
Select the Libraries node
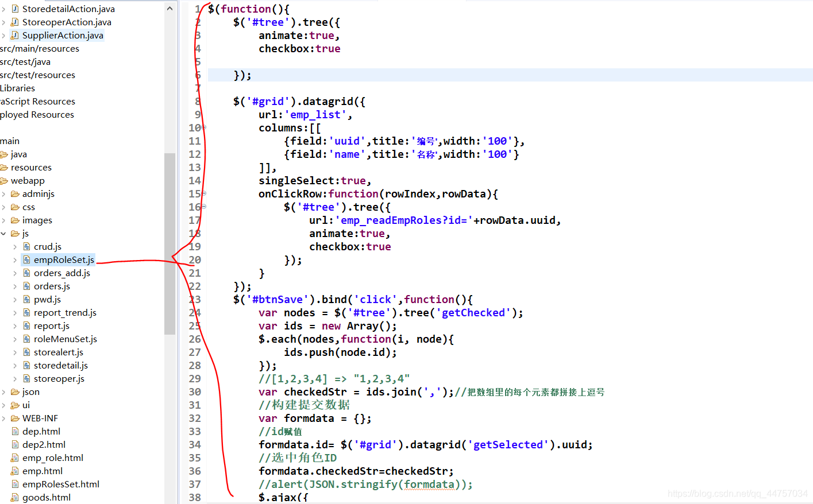(x=17, y=88)
